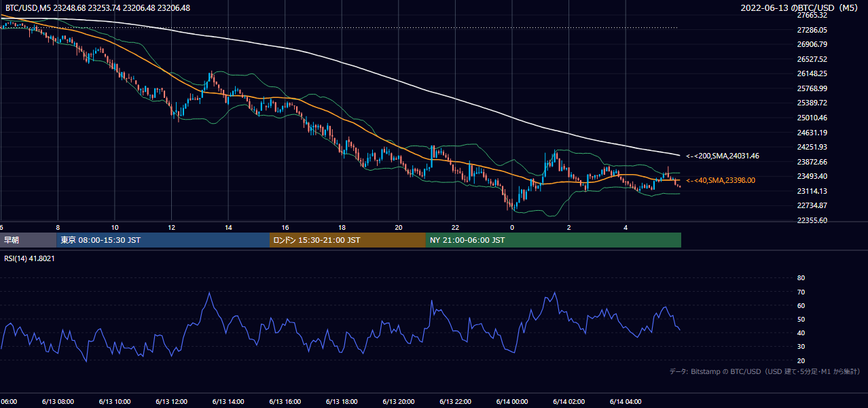Image resolution: width=868 pixels, height=408 pixels.
Task: Click the bottom time label 6/13 14:00
Action: click(x=229, y=401)
